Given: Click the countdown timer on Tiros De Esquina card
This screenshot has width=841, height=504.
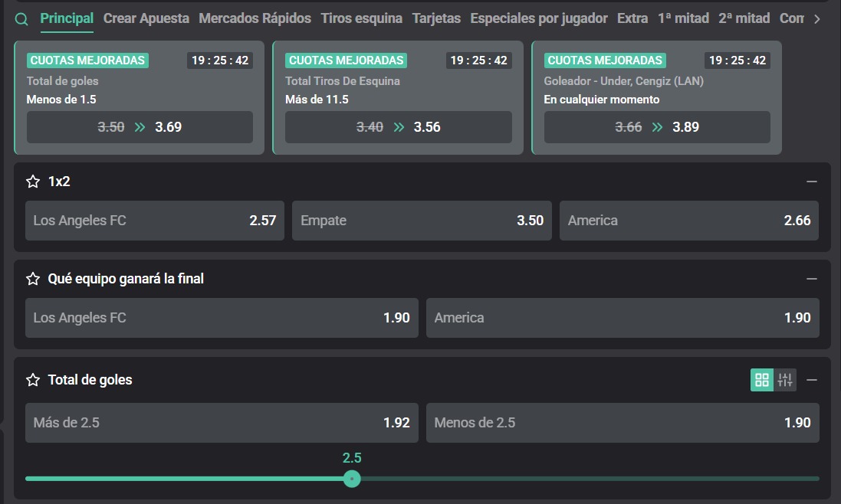Looking at the screenshot, I should point(478,61).
